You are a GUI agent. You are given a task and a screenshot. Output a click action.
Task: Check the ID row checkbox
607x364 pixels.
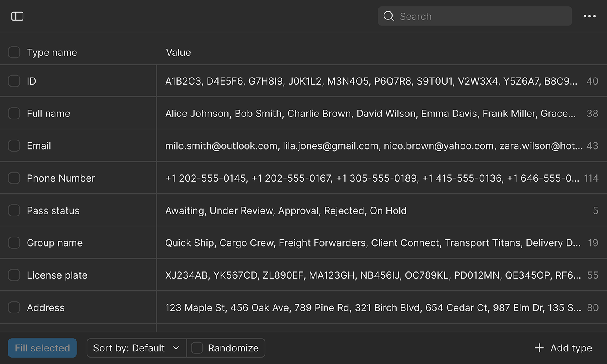pyautogui.click(x=14, y=81)
